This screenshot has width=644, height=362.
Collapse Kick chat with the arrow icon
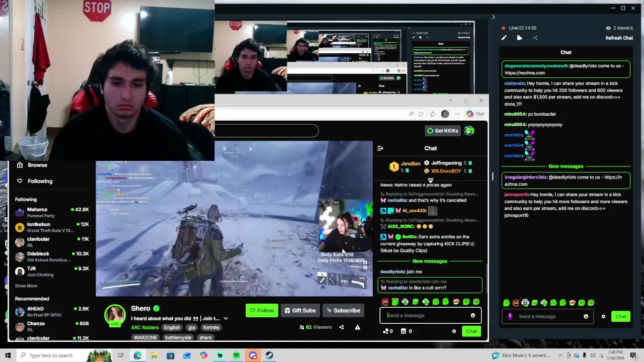[380, 148]
